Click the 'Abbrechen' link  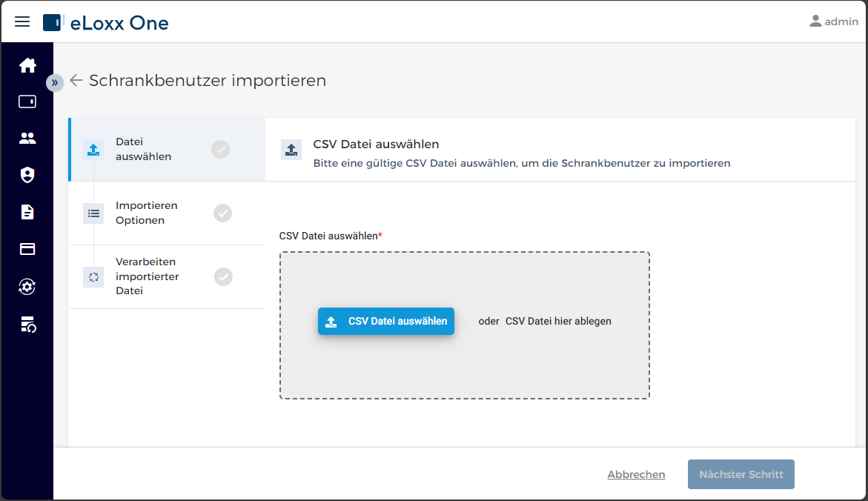(x=636, y=474)
